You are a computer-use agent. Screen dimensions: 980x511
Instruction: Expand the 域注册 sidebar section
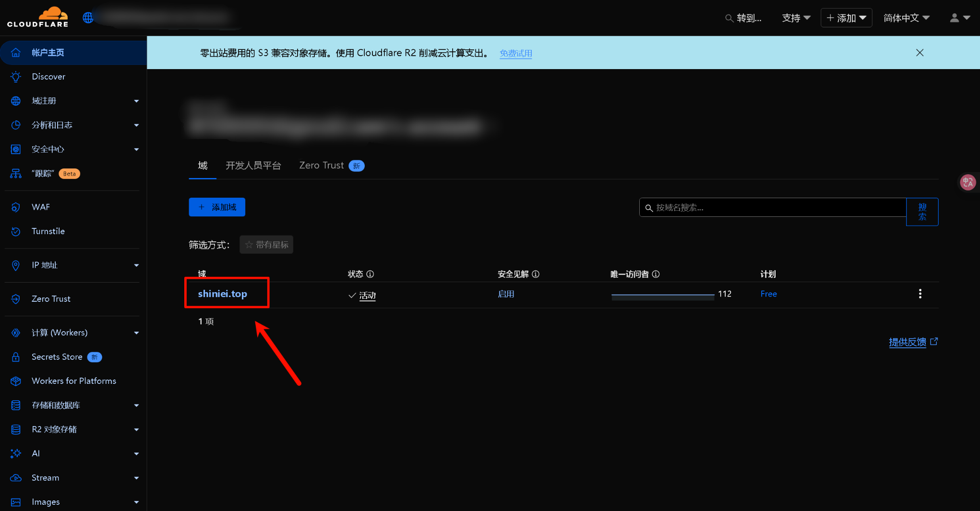[136, 101]
